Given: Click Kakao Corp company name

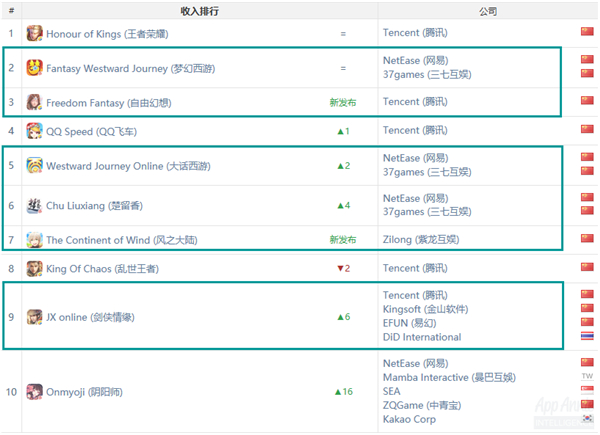Looking at the screenshot, I should tap(409, 419).
